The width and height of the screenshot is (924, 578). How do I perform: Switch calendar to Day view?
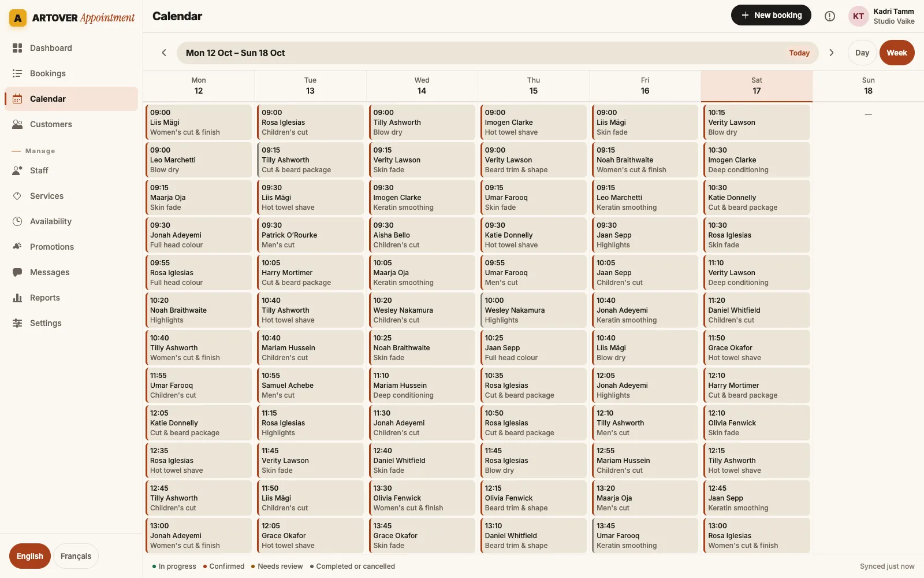pos(862,53)
